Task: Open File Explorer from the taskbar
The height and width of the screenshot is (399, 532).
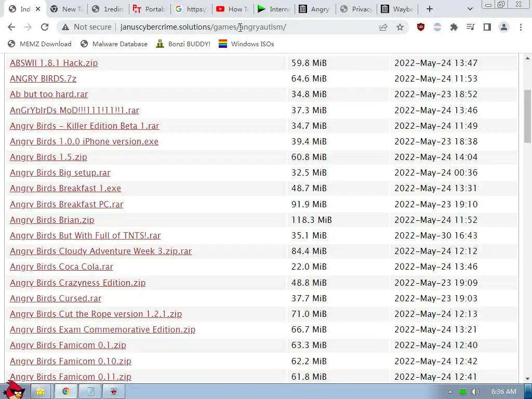Action: click(x=41, y=392)
